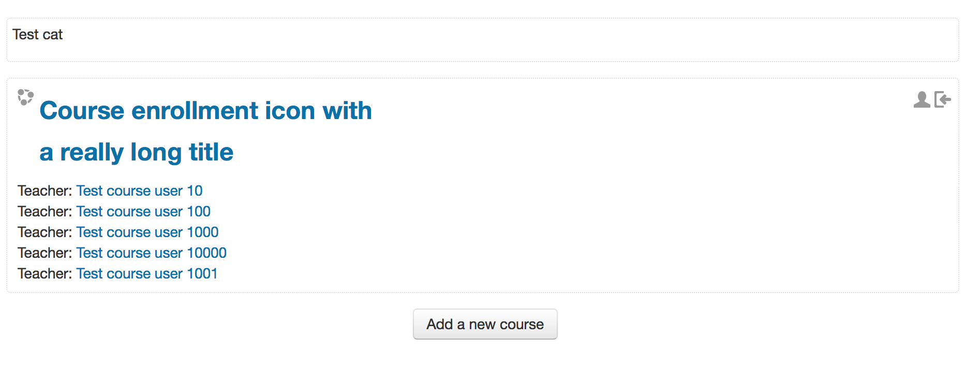Open Test course user 10 profile
This screenshot has height=381, width=980.
[x=139, y=190]
